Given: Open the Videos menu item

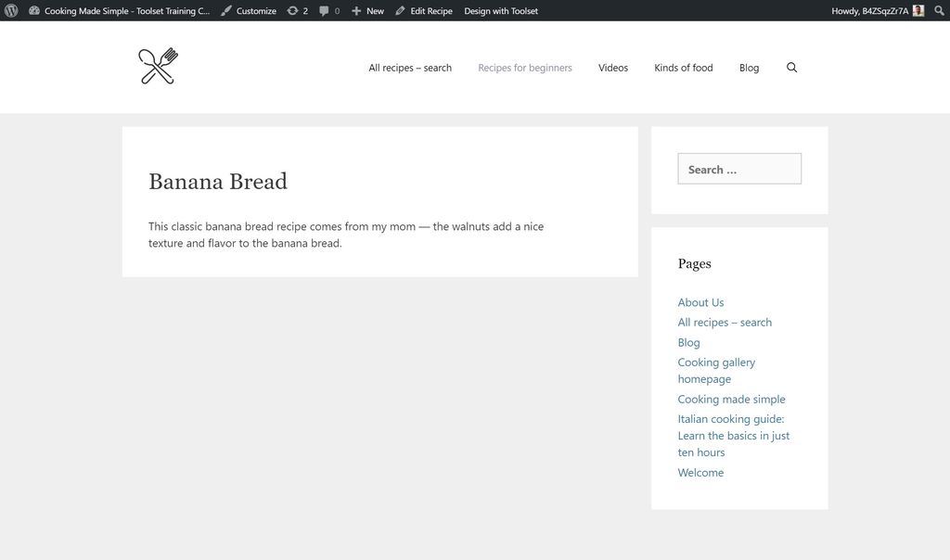Looking at the screenshot, I should tap(613, 68).
